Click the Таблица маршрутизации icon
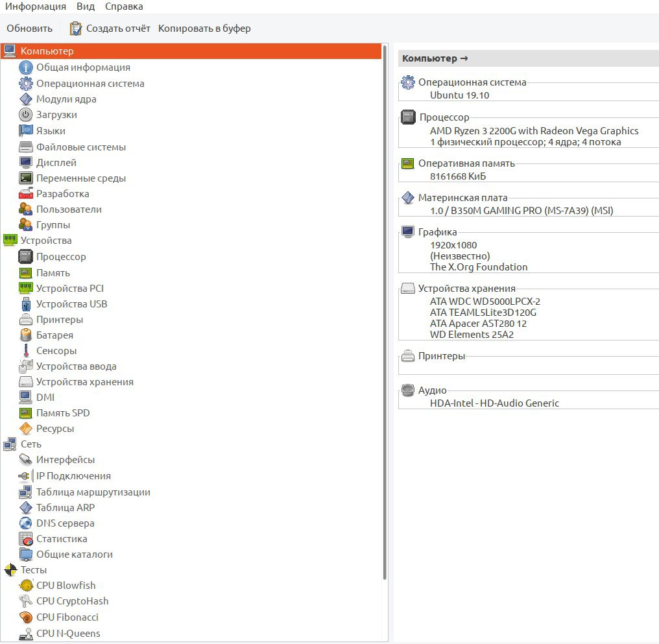Image resolution: width=659 pixels, height=644 pixels. [26, 492]
